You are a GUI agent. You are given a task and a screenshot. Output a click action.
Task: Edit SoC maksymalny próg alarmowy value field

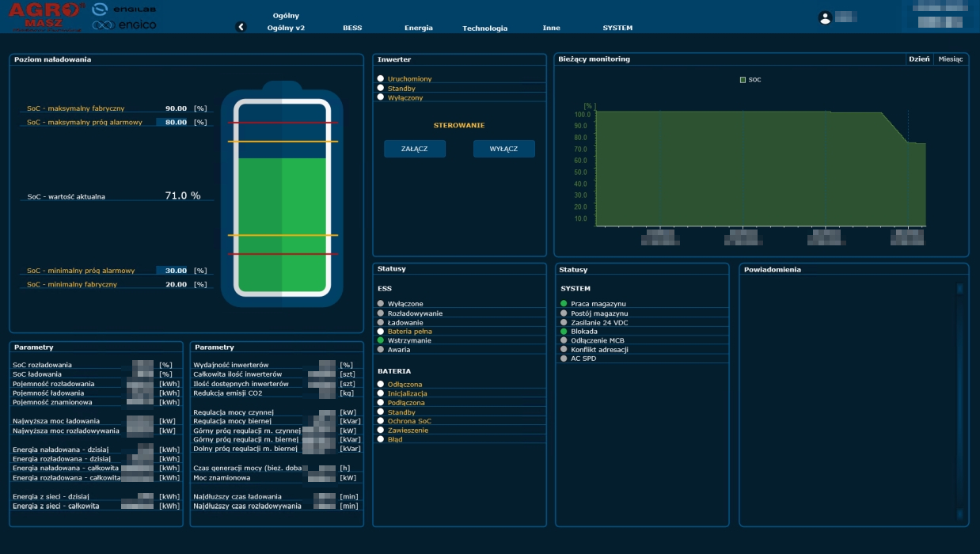point(172,123)
